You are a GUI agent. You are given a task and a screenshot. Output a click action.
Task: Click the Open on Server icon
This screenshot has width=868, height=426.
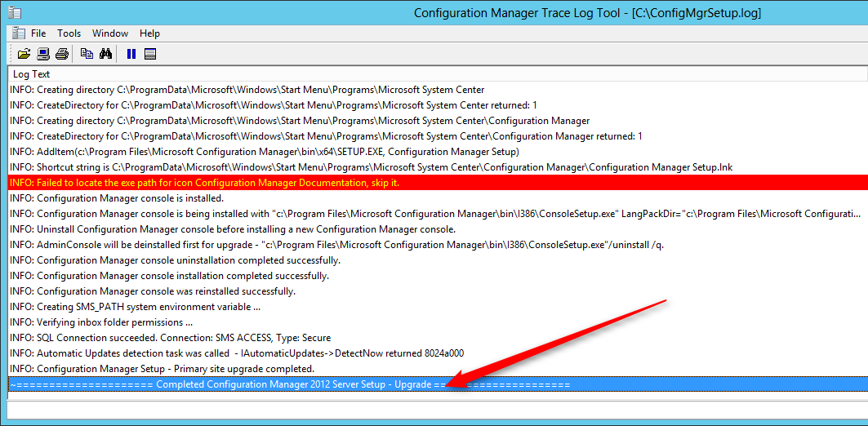(43, 54)
